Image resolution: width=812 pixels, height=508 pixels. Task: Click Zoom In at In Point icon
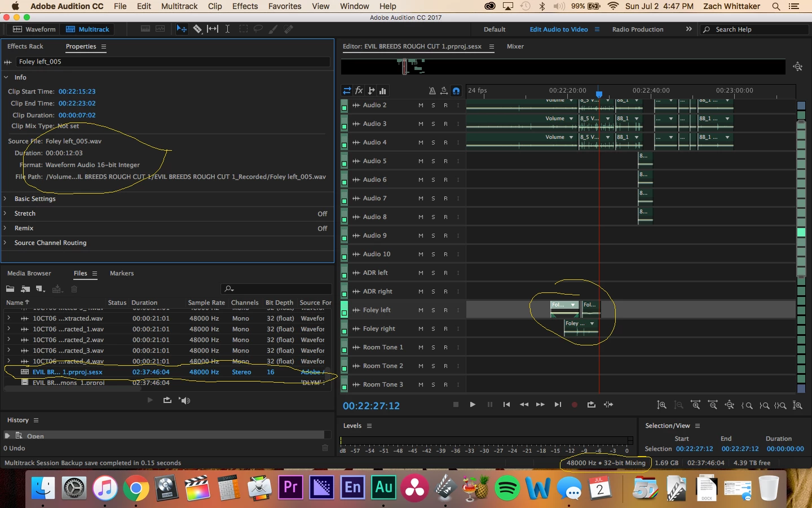coord(747,405)
